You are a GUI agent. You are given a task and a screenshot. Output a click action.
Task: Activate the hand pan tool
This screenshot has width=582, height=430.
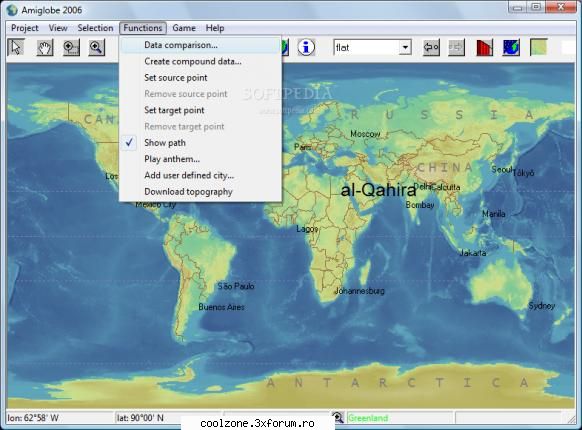tap(45, 48)
